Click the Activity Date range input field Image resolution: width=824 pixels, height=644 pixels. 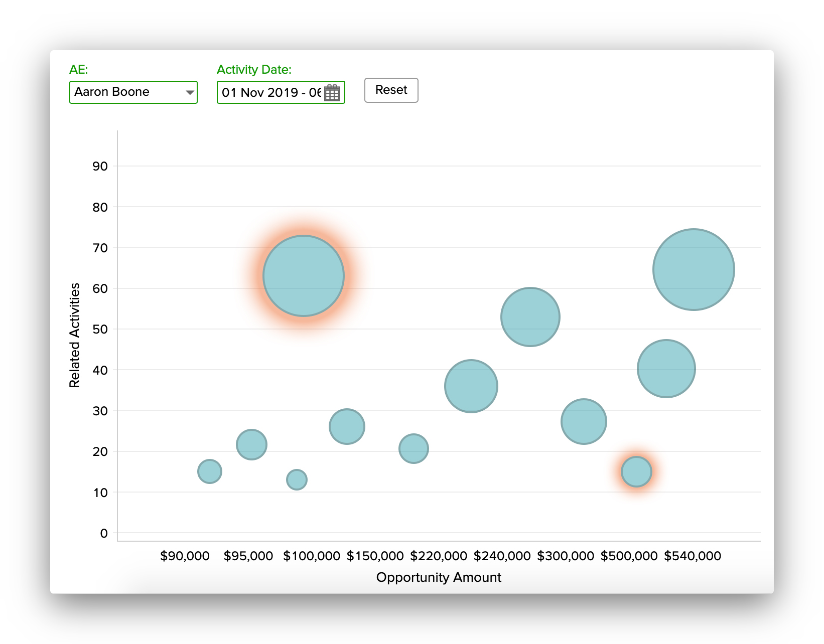(x=281, y=92)
